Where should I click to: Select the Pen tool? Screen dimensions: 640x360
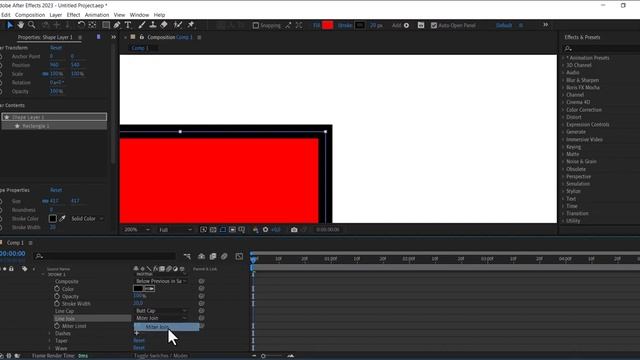pos(117,25)
